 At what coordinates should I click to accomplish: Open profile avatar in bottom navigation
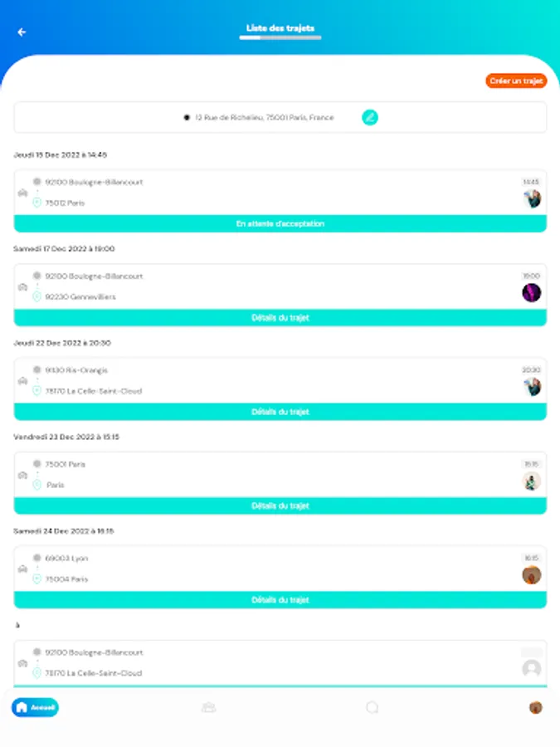point(536,707)
